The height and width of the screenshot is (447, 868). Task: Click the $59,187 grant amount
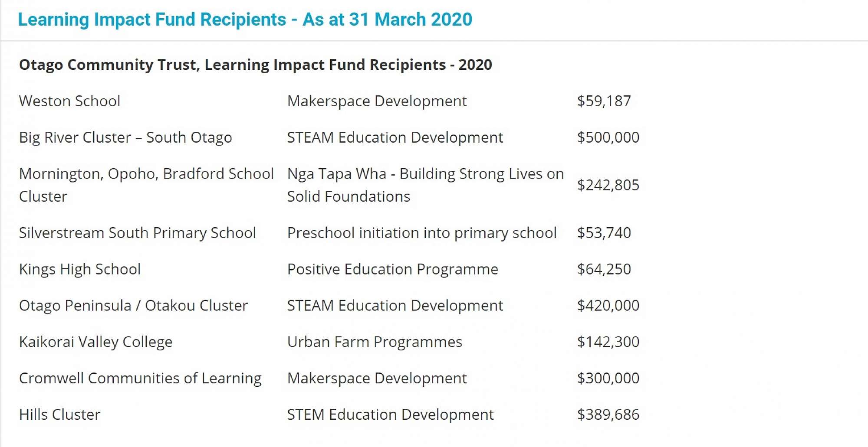click(x=604, y=101)
